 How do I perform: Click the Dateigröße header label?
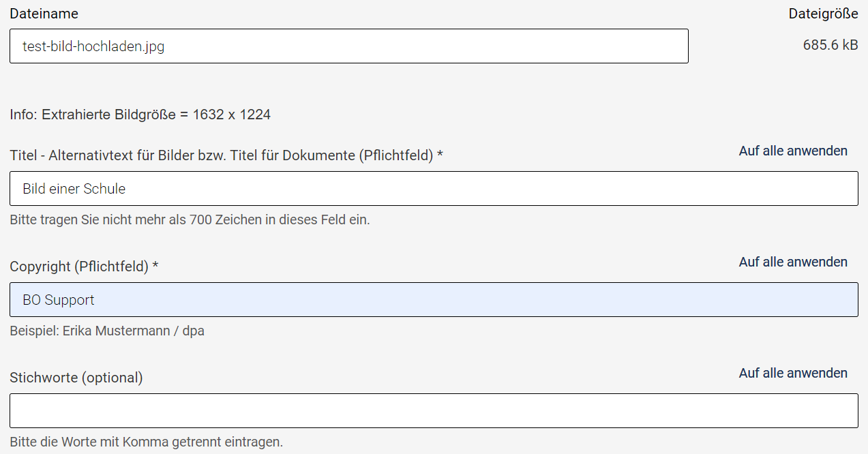coord(822,13)
